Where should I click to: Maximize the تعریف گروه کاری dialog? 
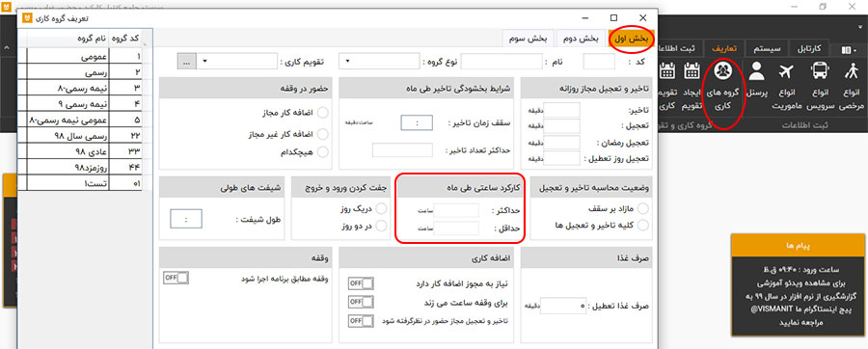(614, 17)
